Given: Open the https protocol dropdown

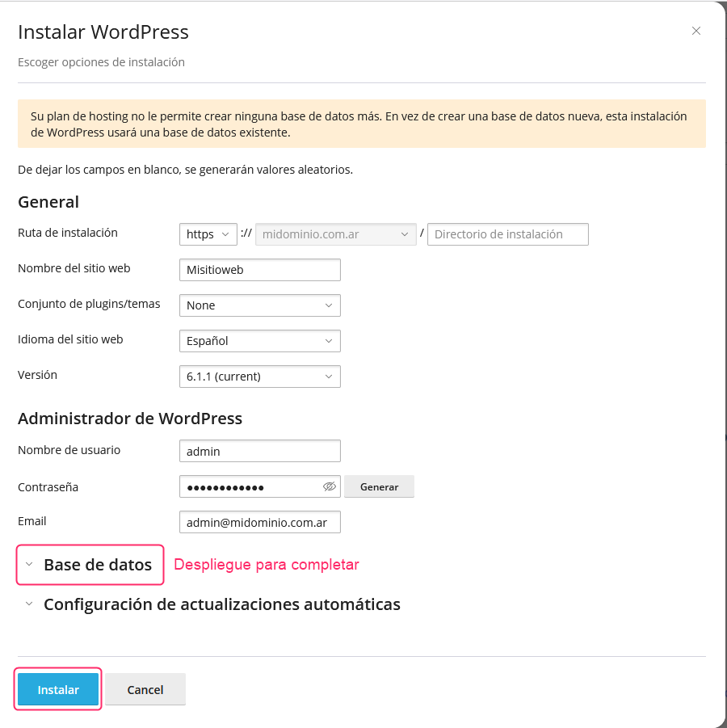Looking at the screenshot, I should (208, 234).
